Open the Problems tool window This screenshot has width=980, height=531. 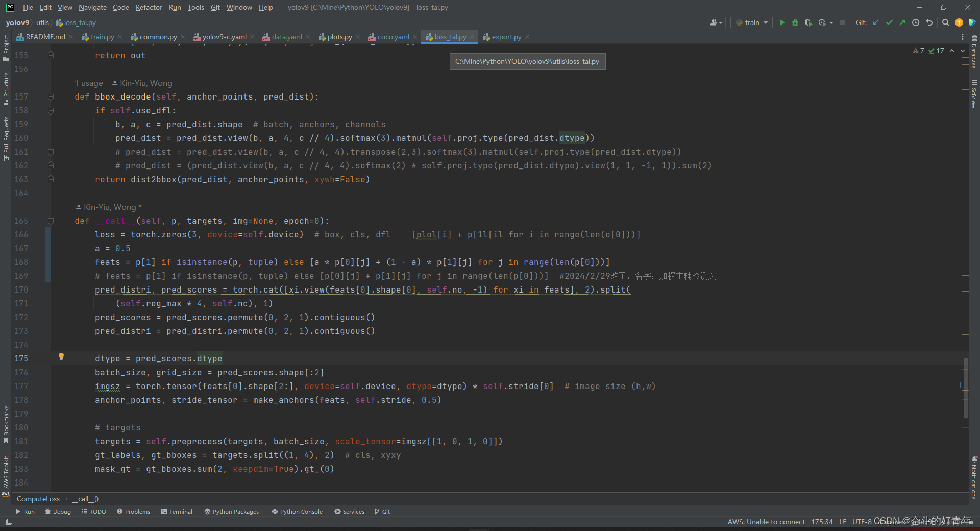tap(133, 511)
